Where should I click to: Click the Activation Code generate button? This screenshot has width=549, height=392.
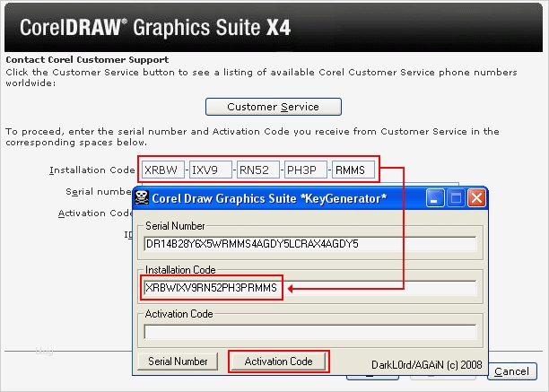pos(279,362)
